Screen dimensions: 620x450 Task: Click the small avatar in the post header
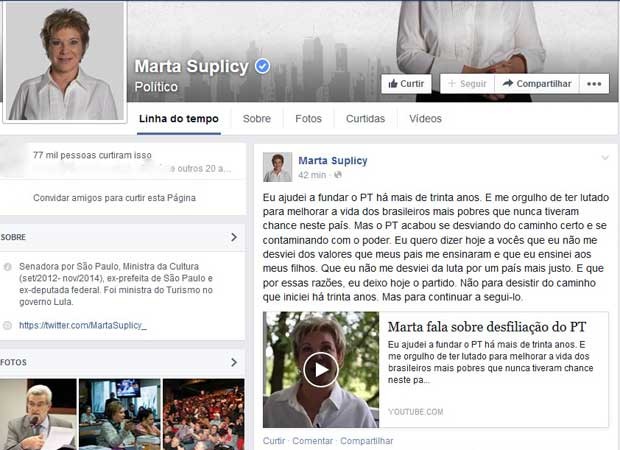click(277, 167)
